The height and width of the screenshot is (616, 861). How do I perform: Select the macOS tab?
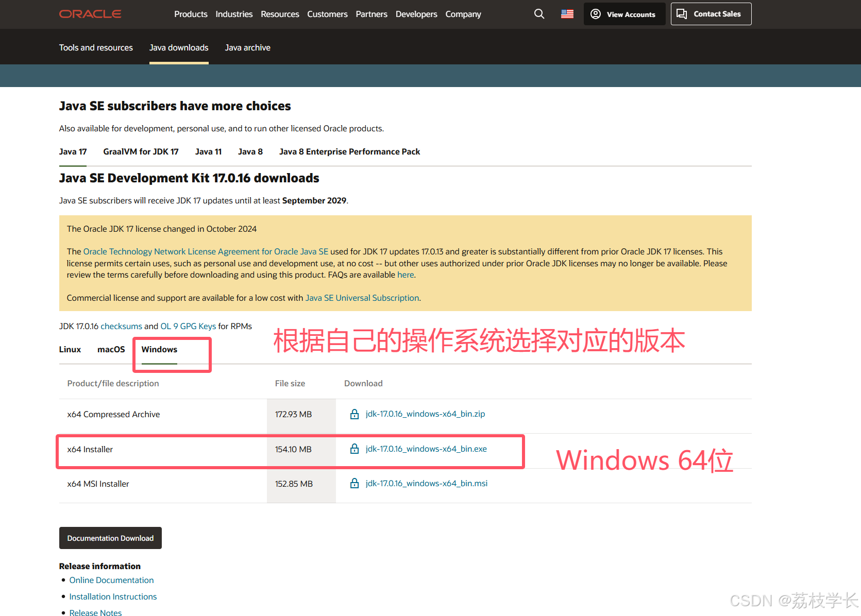[x=111, y=349]
